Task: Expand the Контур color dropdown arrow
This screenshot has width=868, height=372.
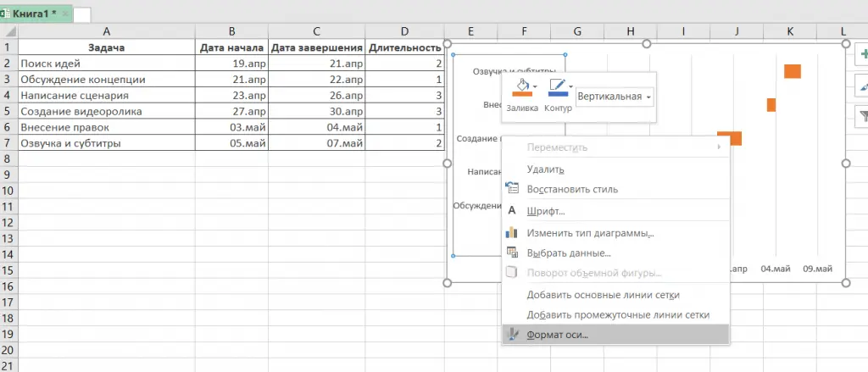Action: [571, 86]
